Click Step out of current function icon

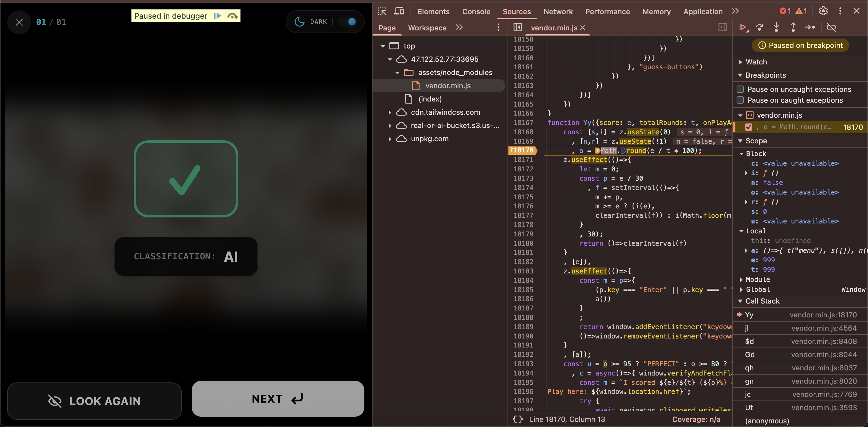[x=793, y=27]
